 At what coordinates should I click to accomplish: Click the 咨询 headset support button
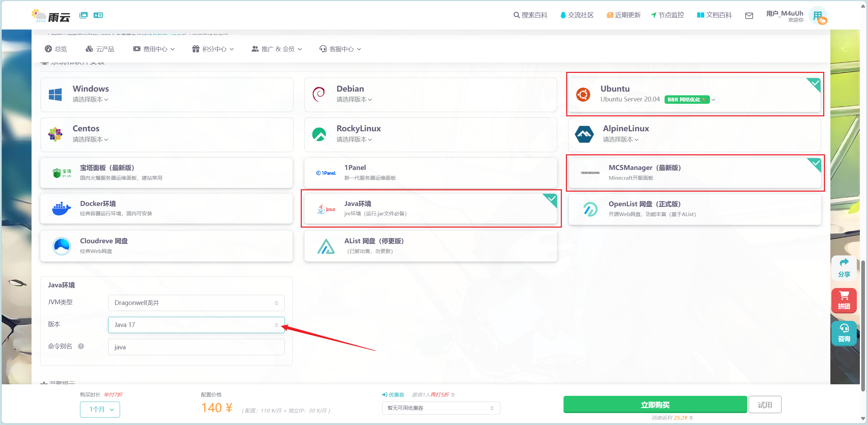tap(844, 333)
